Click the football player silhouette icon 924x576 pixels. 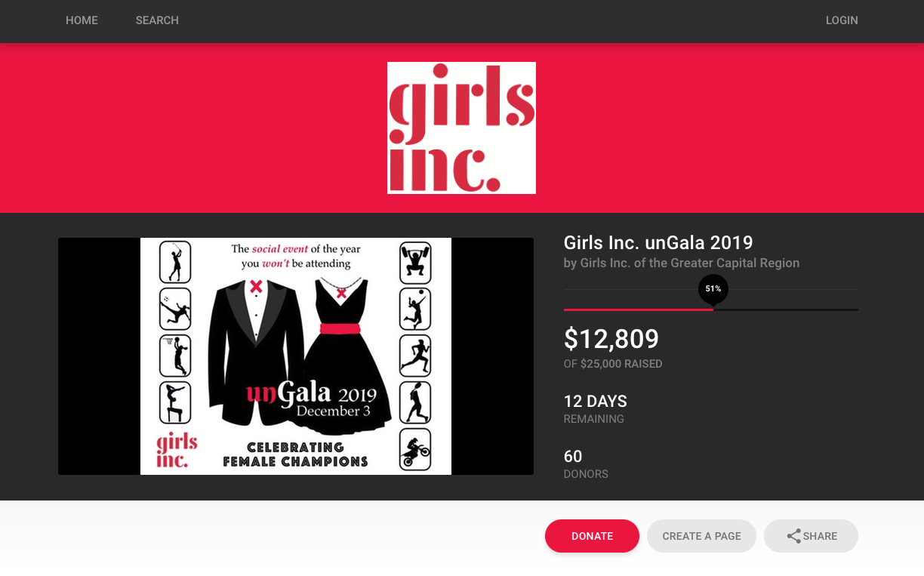415,402
